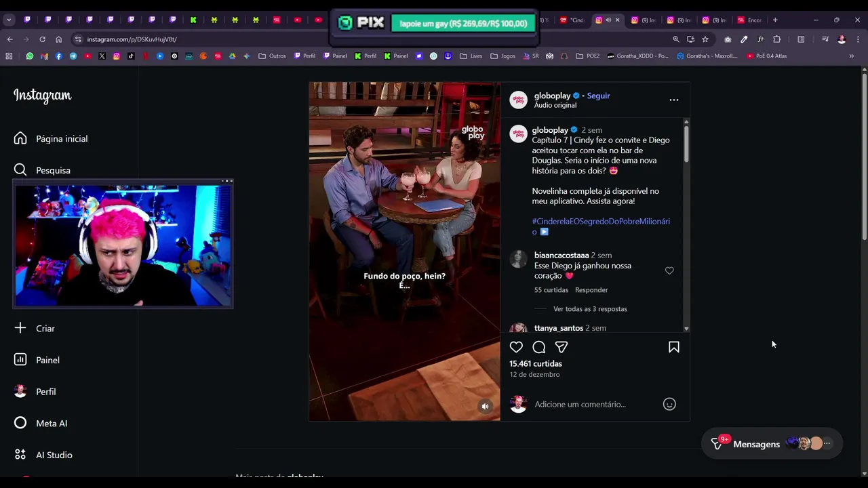Open the POE2 bookmarks folder
Viewport: 868px width, 488px height.
tap(588, 56)
